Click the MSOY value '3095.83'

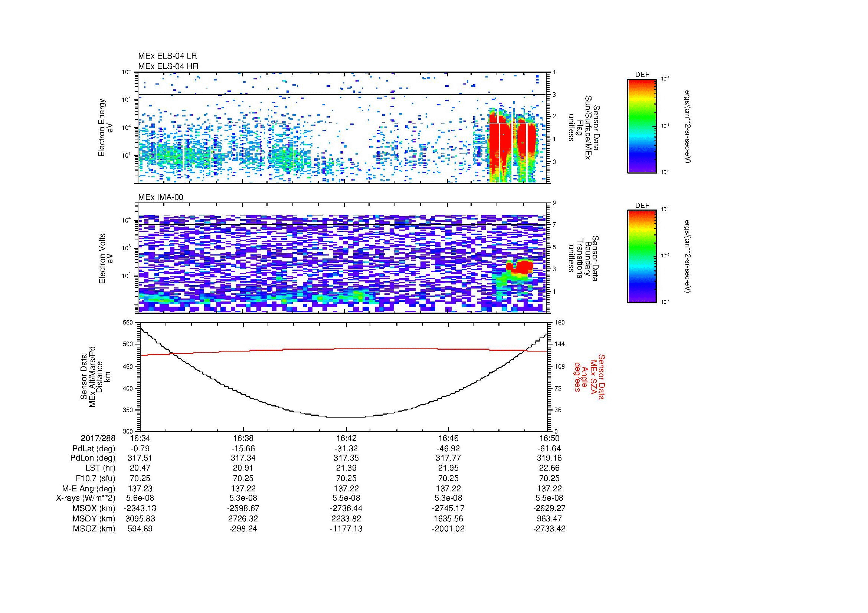tap(140, 518)
